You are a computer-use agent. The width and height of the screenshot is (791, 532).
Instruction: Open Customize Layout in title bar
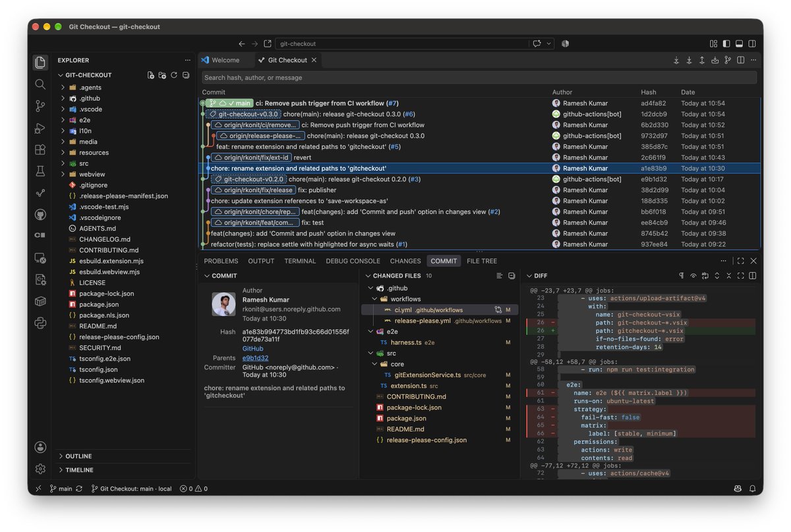point(713,44)
